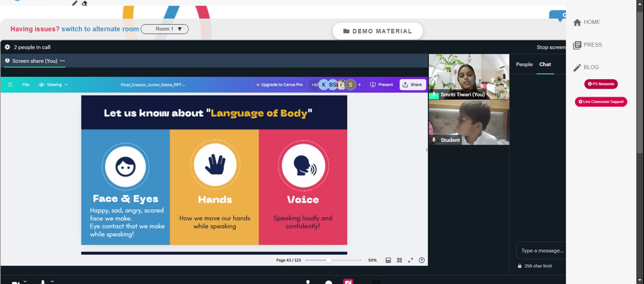
Task: Click Smriti Tiwari tile mic indicator
Action: point(433,95)
